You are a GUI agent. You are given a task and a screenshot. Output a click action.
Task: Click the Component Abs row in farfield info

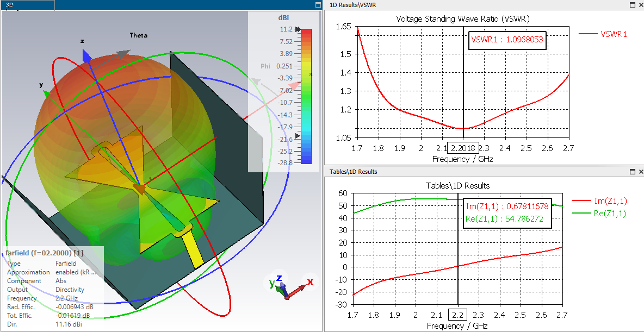[37, 281]
